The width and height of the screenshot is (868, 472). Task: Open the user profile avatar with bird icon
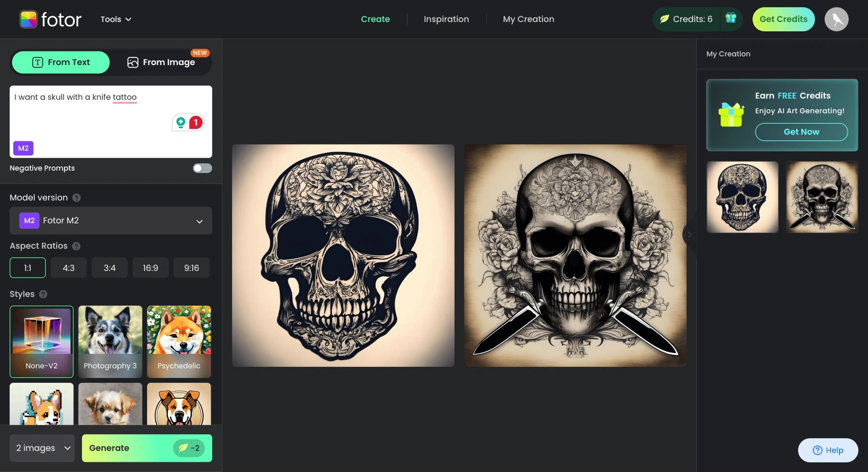tap(836, 19)
